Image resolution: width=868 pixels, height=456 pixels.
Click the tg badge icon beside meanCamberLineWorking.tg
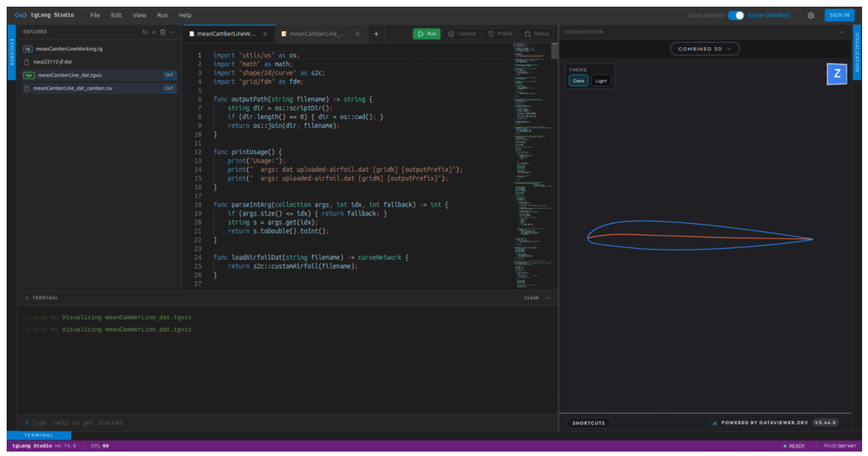[x=27, y=49]
